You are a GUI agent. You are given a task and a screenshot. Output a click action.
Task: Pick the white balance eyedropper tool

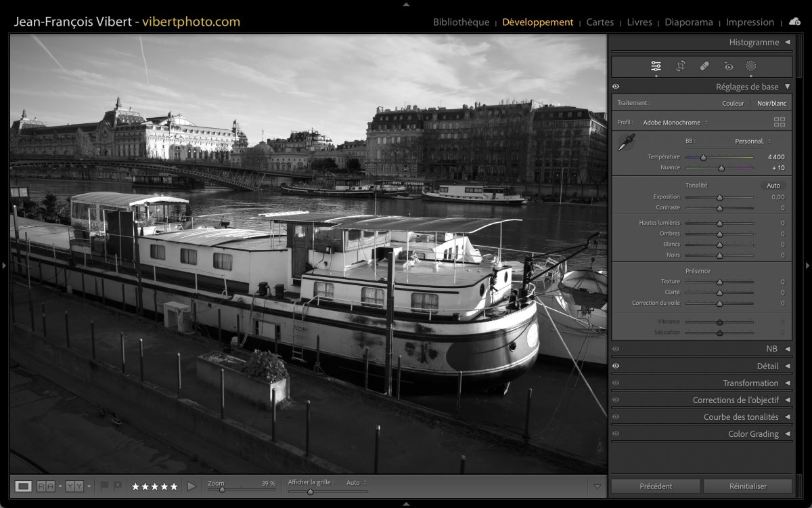click(x=626, y=142)
